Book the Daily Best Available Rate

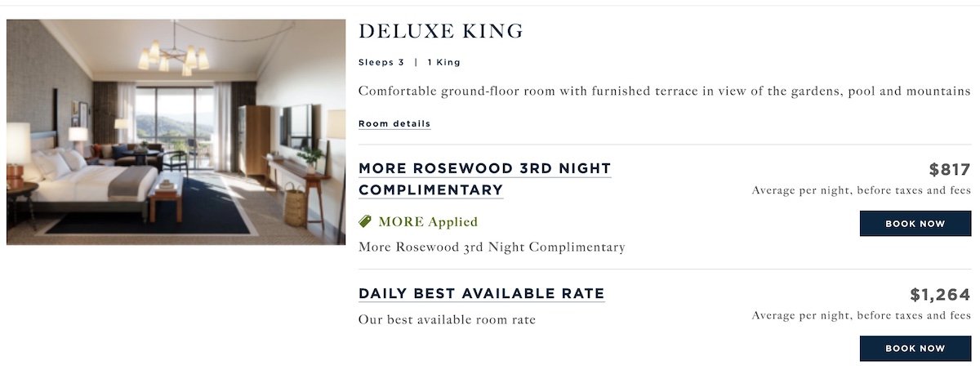click(x=915, y=348)
